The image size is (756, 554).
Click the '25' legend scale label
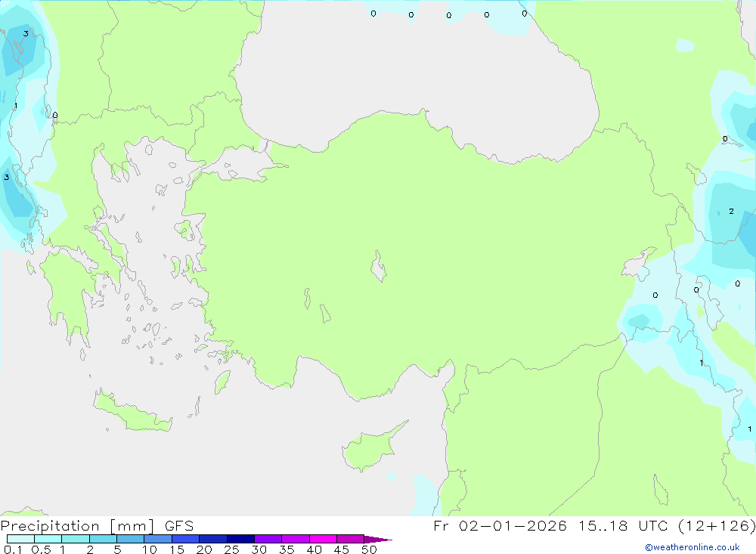click(x=231, y=549)
